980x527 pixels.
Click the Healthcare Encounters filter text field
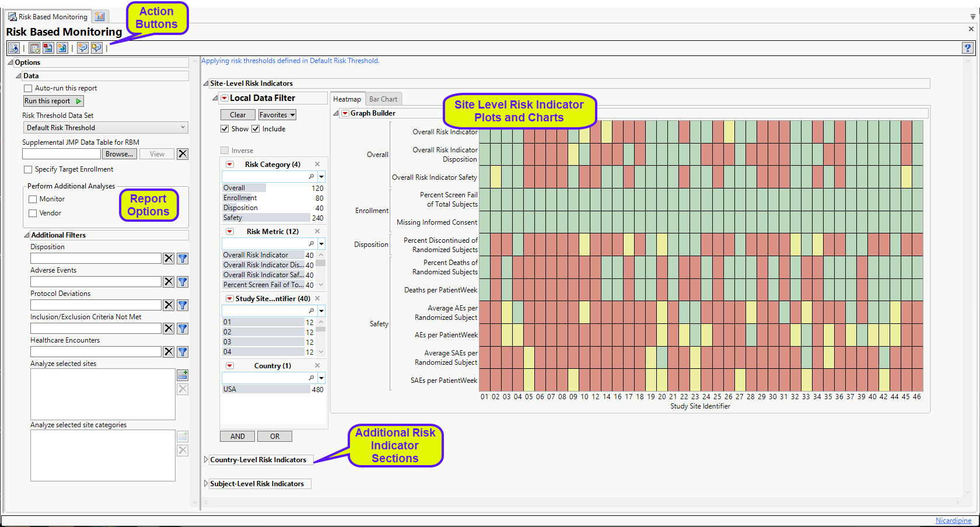(96, 352)
